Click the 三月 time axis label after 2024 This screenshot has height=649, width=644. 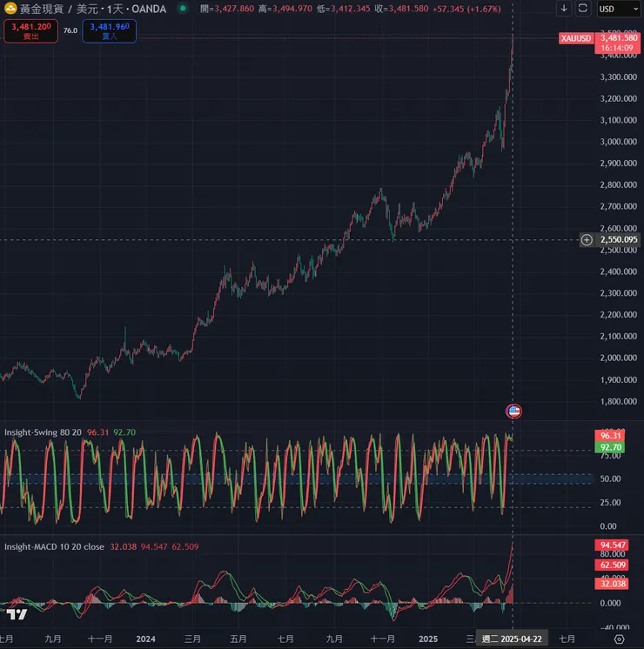192,639
